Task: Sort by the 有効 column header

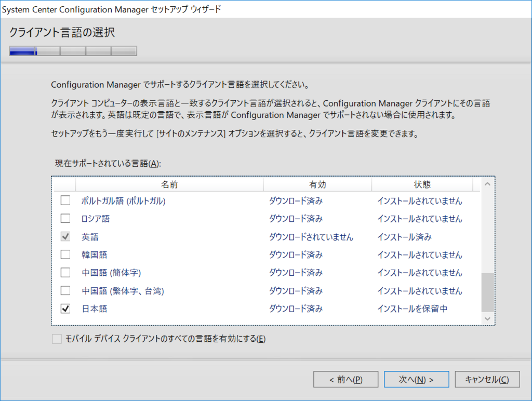Action: pyautogui.click(x=317, y=184)
